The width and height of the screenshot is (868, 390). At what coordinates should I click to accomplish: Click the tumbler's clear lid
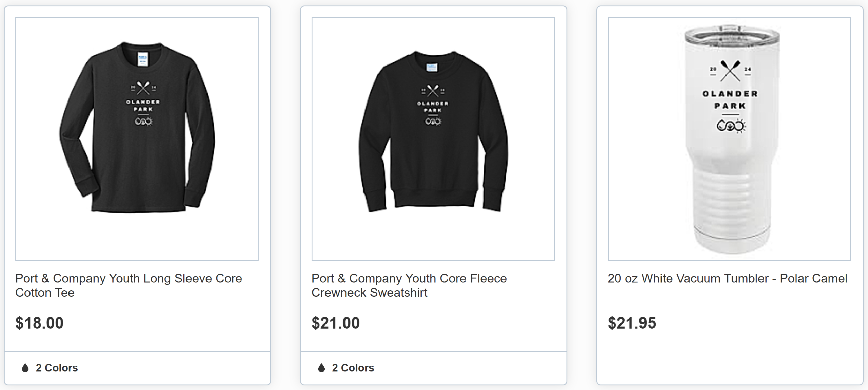tap(731, 34)
